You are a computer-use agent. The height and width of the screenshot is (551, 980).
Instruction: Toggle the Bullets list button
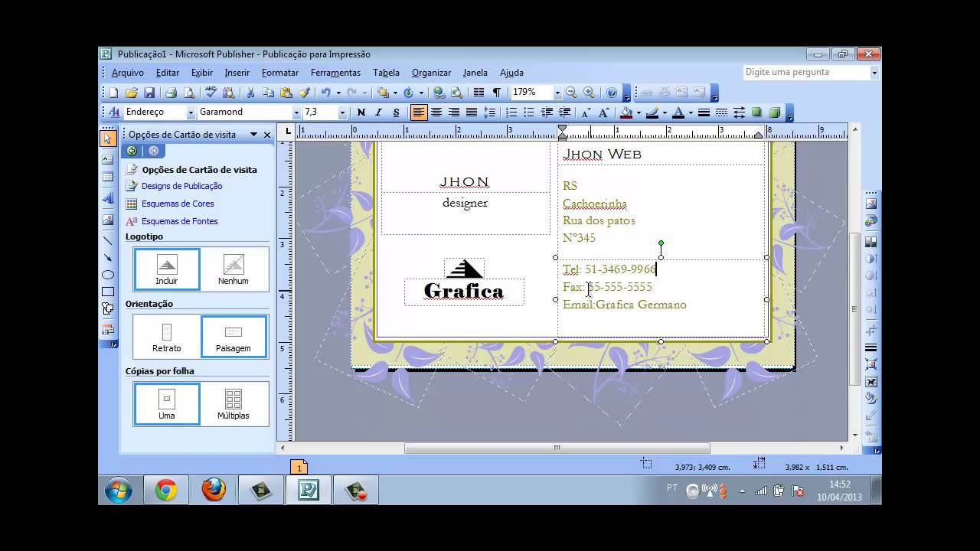click(528, 112)
